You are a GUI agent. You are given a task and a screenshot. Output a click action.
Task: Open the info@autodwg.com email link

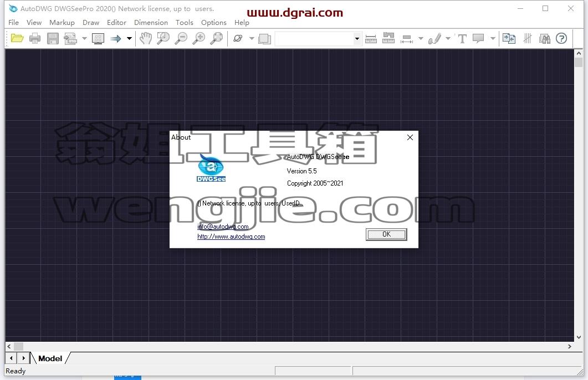(223, 227)
